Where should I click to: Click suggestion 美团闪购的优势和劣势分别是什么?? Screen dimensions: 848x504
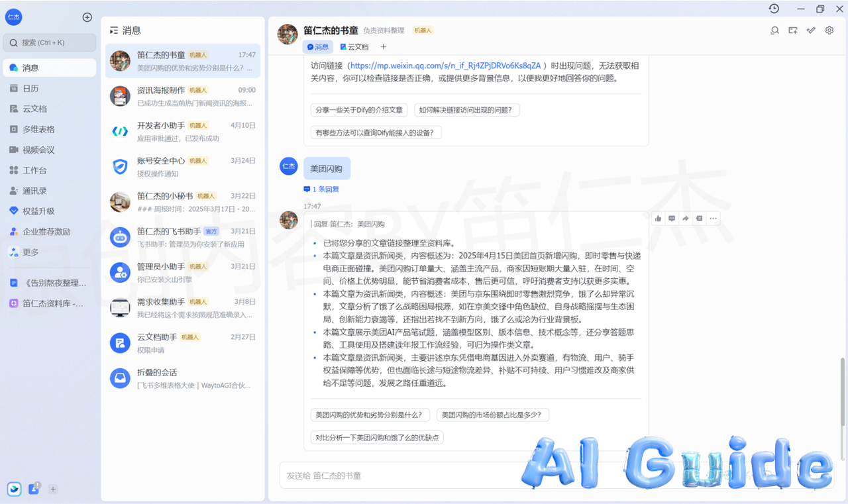tap(370, 415)
